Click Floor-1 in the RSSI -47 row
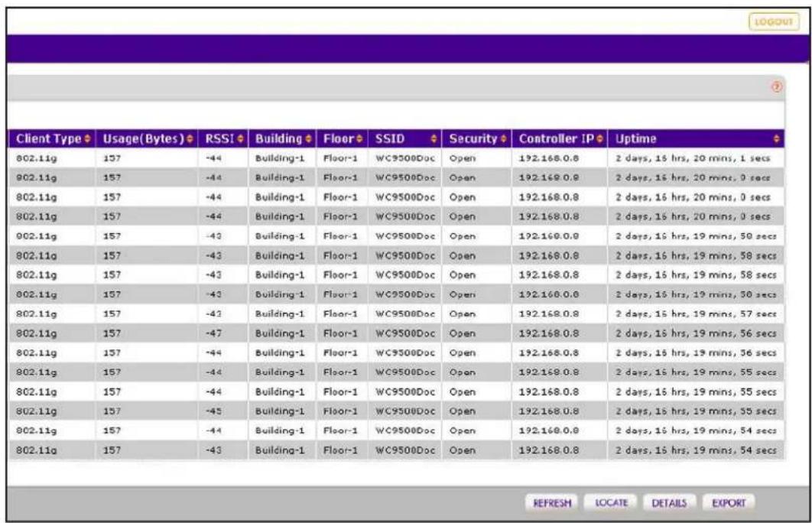Viewport: 812px width, 523px height. click(x=340, y=333)
